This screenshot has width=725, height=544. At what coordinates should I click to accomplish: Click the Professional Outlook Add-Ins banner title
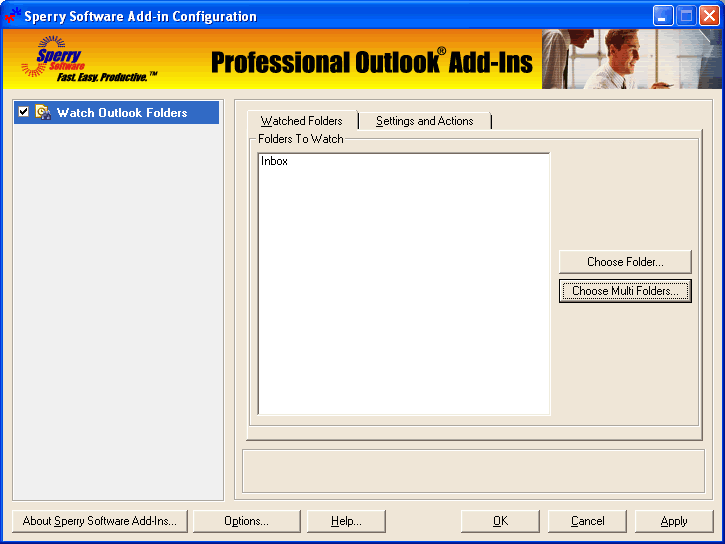(371, 62)
